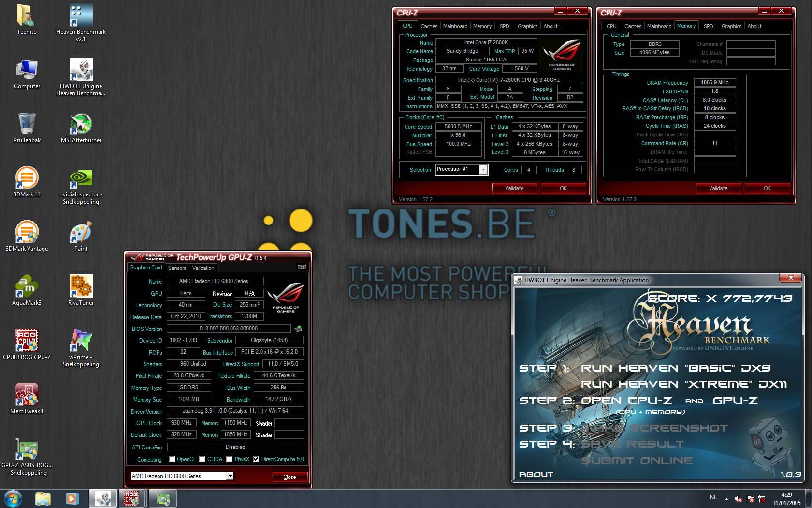The width and height of the screenshot is (812, 508).
Task: Open SPD tab in left CPU-Z window
Action: tap(504, 26)
